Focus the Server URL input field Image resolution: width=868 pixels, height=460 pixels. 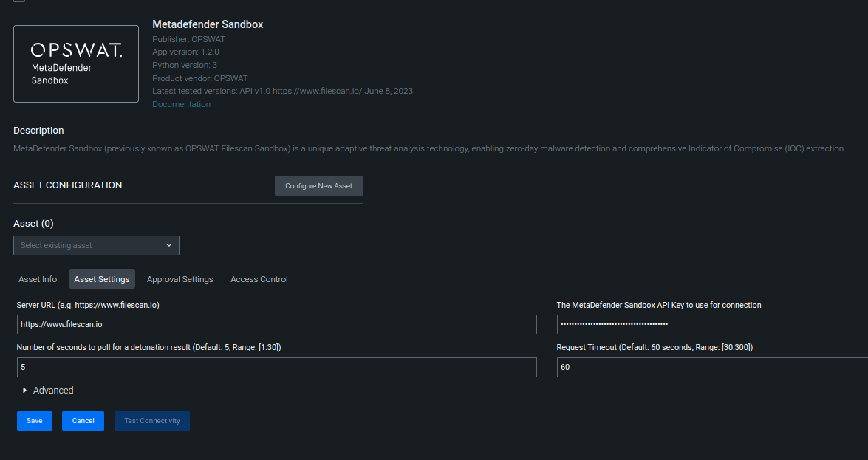[277, 324]
